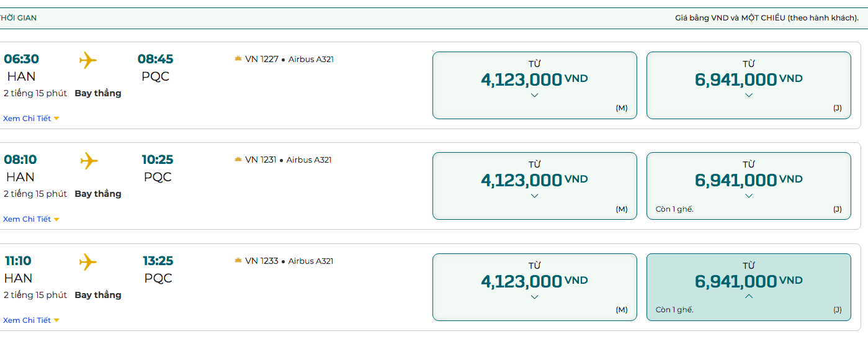This screenshot has width=868, height=344.
Task: Click the lotus logo beside VN 1231
Action: pyautogui.click(x=238, y=160)
